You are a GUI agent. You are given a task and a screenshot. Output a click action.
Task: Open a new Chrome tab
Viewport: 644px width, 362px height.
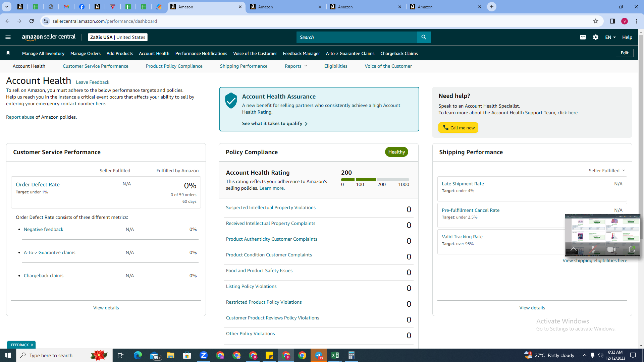[x=492, y=7]
